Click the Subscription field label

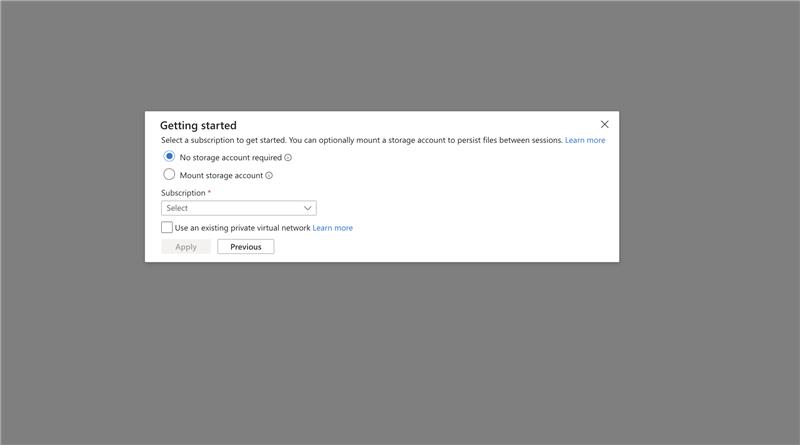coord(182,193)
